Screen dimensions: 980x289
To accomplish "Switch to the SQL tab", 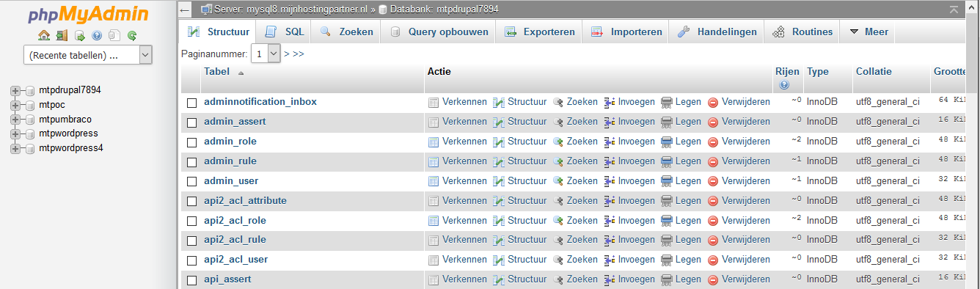I will click(285, 32).
